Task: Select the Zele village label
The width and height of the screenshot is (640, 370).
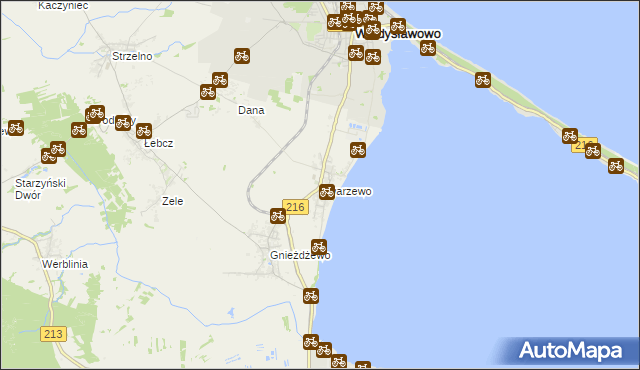Action: pos(172,201)
